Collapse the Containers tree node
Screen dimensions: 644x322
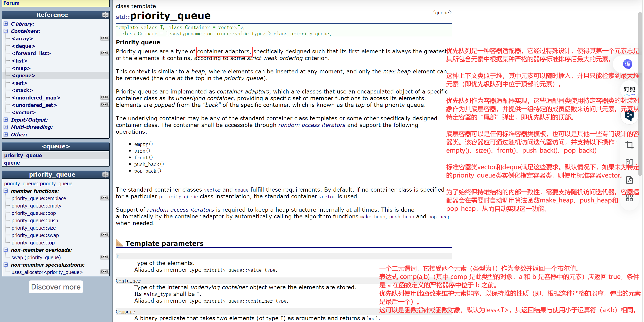[6, 31]
